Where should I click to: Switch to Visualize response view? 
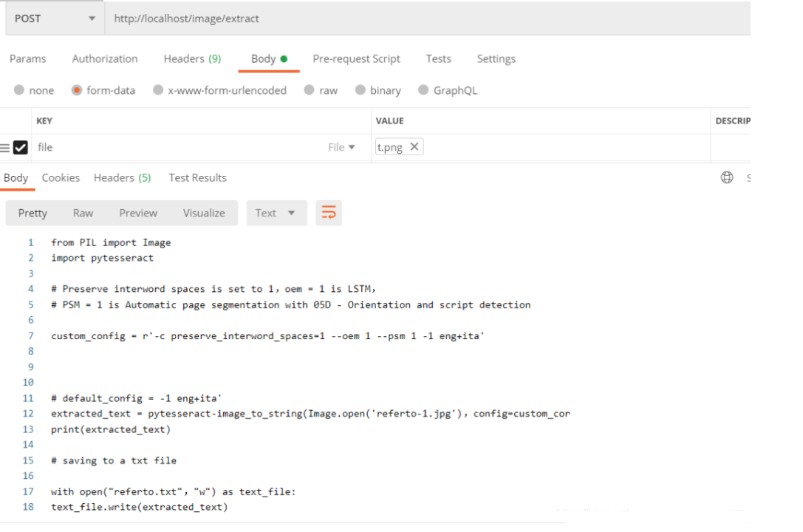coord(204,213)
